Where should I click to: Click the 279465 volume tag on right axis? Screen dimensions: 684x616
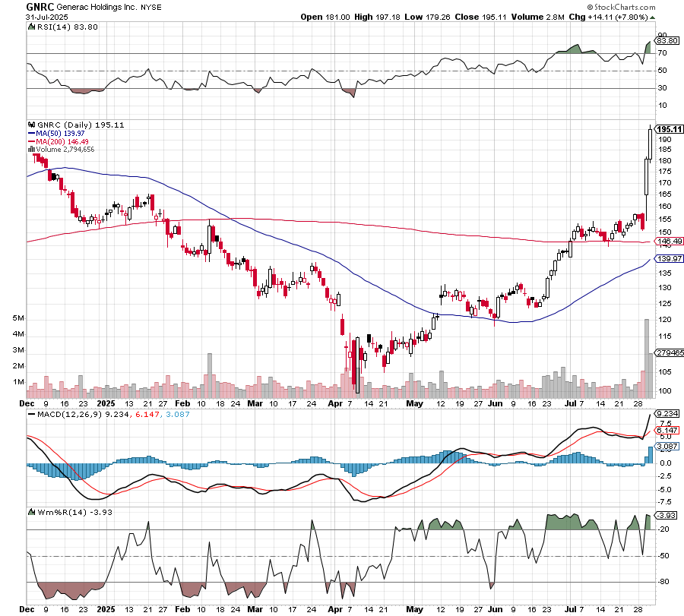[x=670, y=352]
